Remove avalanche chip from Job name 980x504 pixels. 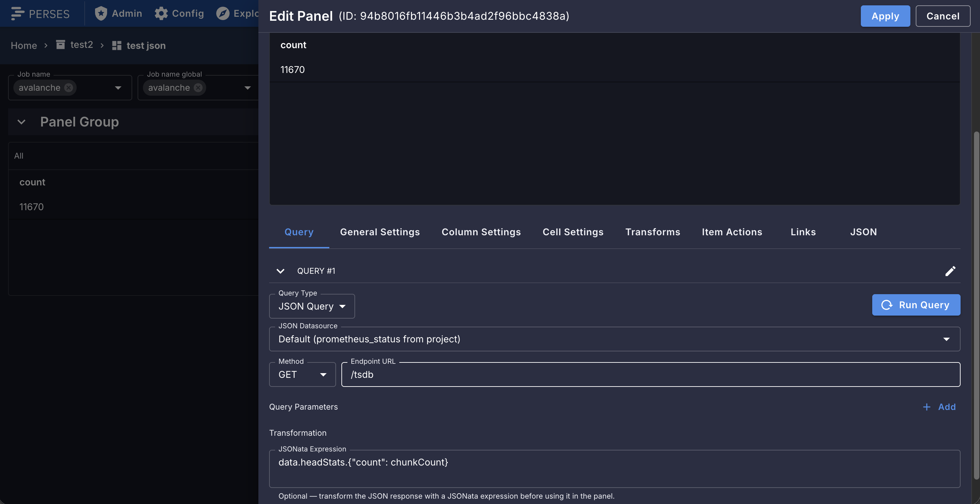click(x=69, y=87)
